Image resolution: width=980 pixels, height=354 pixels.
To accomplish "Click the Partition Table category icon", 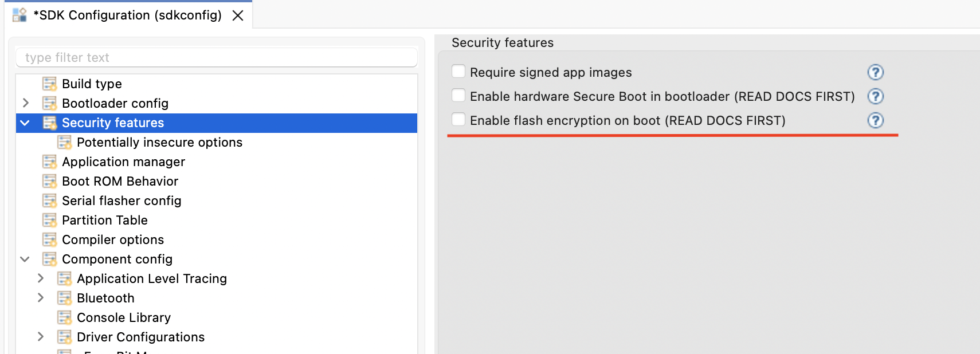I will pos(49,220).
